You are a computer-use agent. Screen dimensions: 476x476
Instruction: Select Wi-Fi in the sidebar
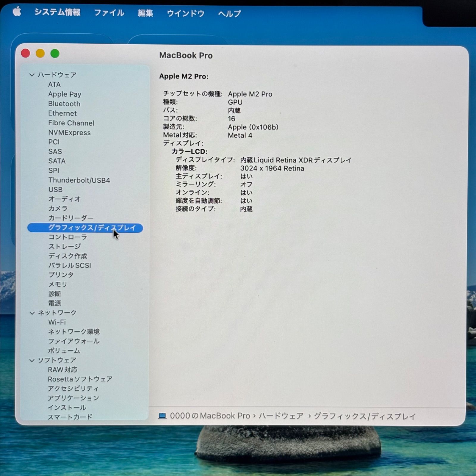click(57, 322)
